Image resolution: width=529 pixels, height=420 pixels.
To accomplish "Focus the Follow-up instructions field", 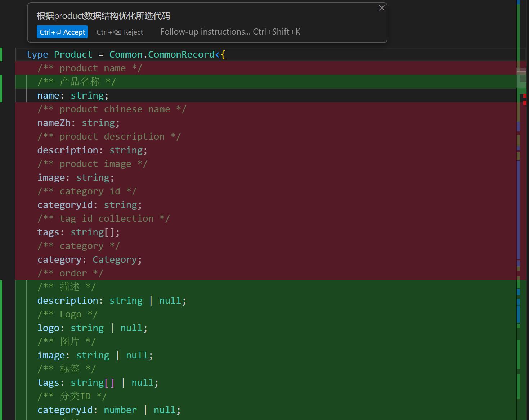I will coord(230,32).
